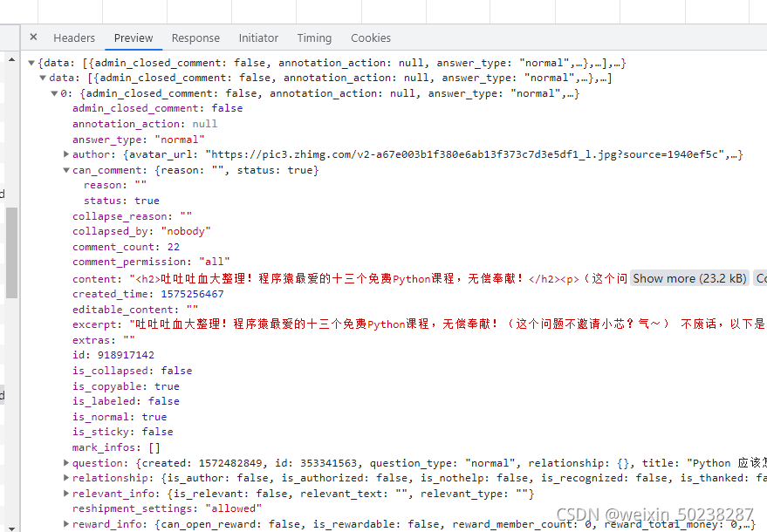767x532 pixels.
Task: Expand the question object
Action: (x=66, y=463)
